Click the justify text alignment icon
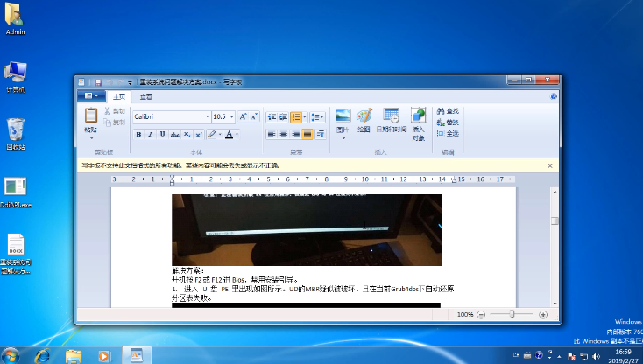This screenshot has height=364, width=643. pyautogui.click(x=307, y=135)
